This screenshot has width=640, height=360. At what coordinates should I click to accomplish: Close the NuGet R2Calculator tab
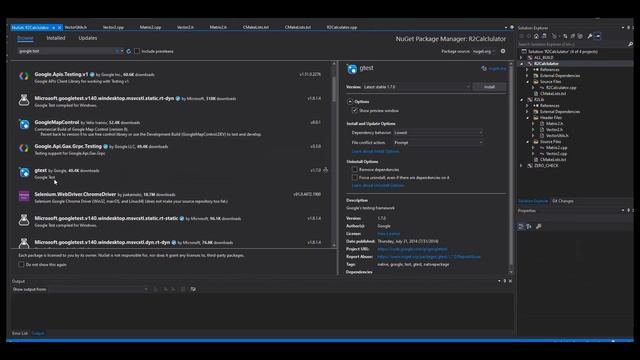59,28
